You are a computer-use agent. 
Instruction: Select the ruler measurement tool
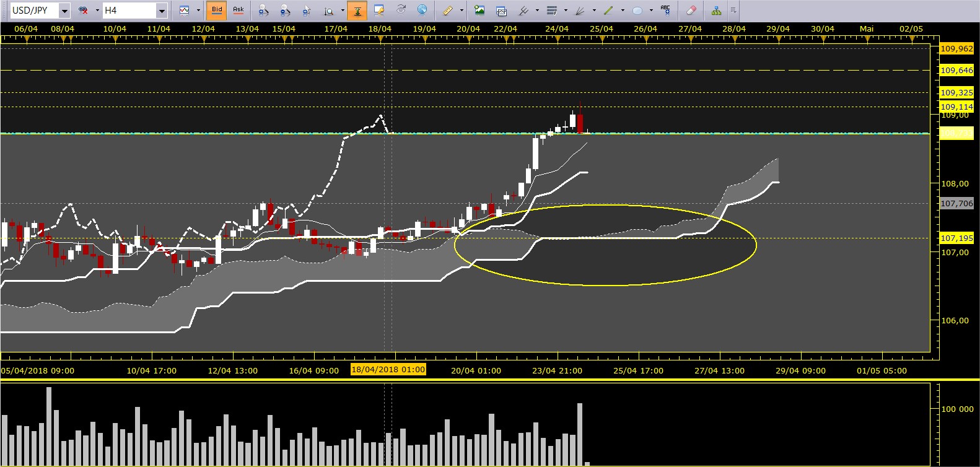click(447, 10)
